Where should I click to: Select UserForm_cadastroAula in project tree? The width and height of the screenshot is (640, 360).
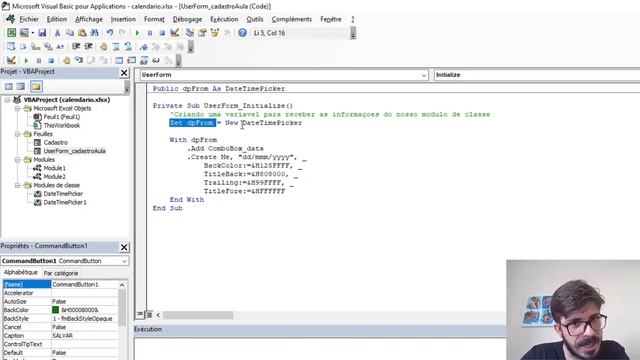(74, 151)
